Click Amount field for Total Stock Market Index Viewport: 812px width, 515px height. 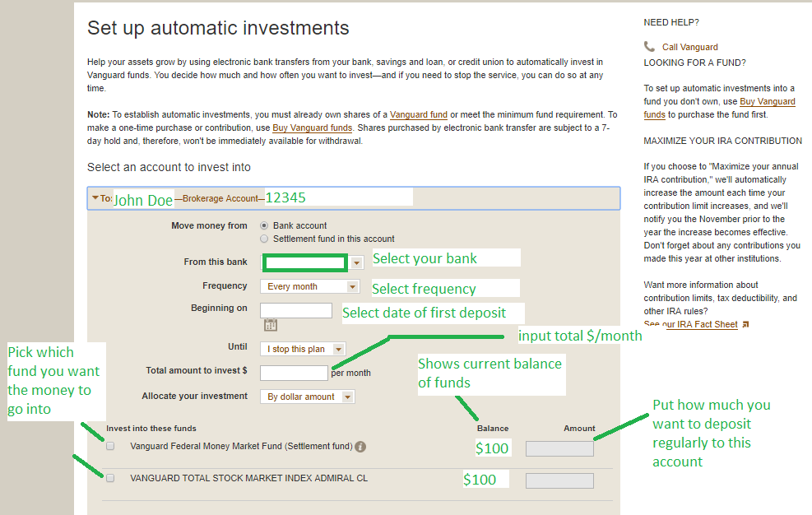tap(559, 480)
